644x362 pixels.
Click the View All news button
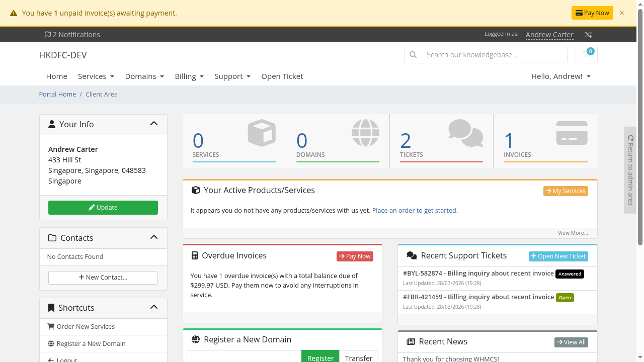point(571,342)
